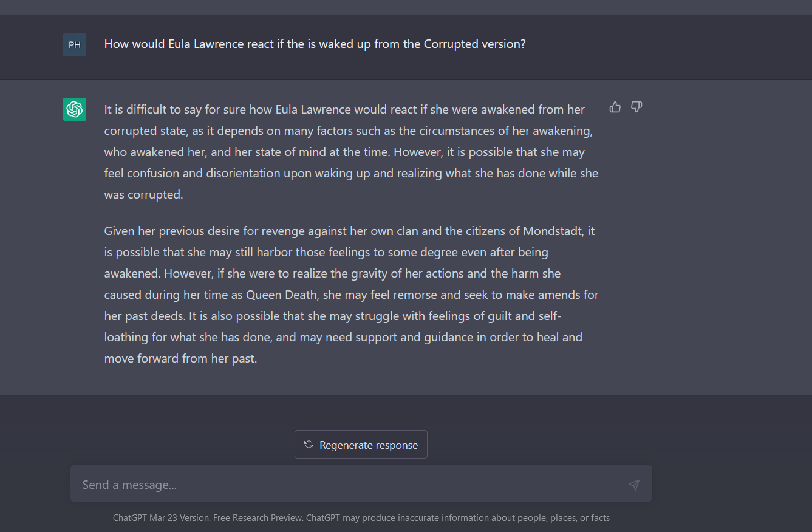Click the circular arrows regenerate icon
Image resolution: width=812 pixels, height=532 pixels.
309,445
